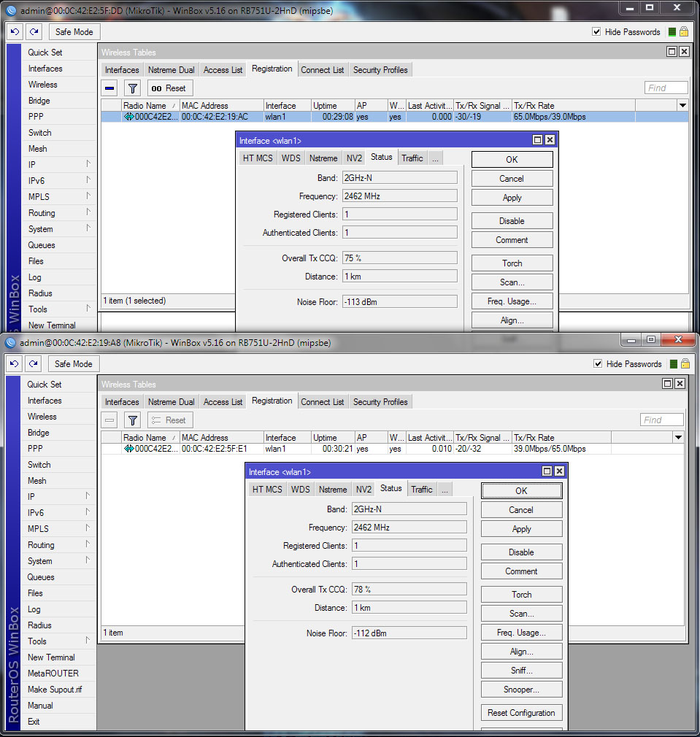Expand the System submenu in top sidebar
700x737 pixels.
tap(88, 228)
